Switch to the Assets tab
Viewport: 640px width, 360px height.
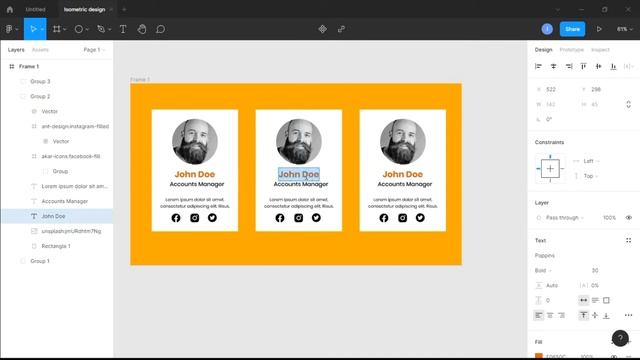tap(40, 50)
